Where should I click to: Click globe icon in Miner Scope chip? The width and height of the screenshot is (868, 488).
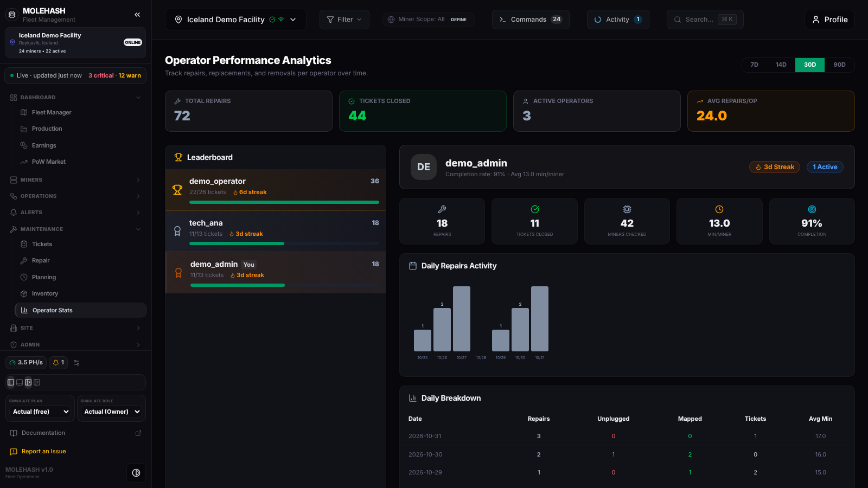[x=391, y=20]
